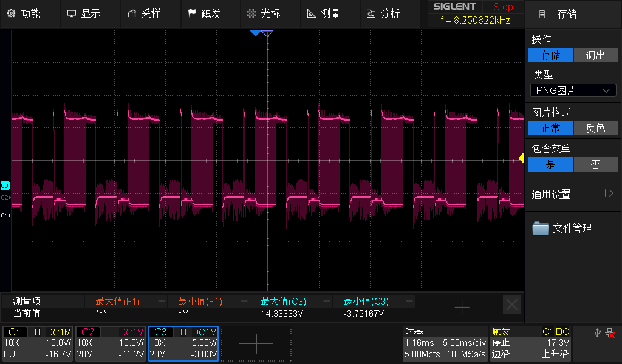Click the C3 channel offset marker
This screenshot has height=364, width=622.
(5, 186)
